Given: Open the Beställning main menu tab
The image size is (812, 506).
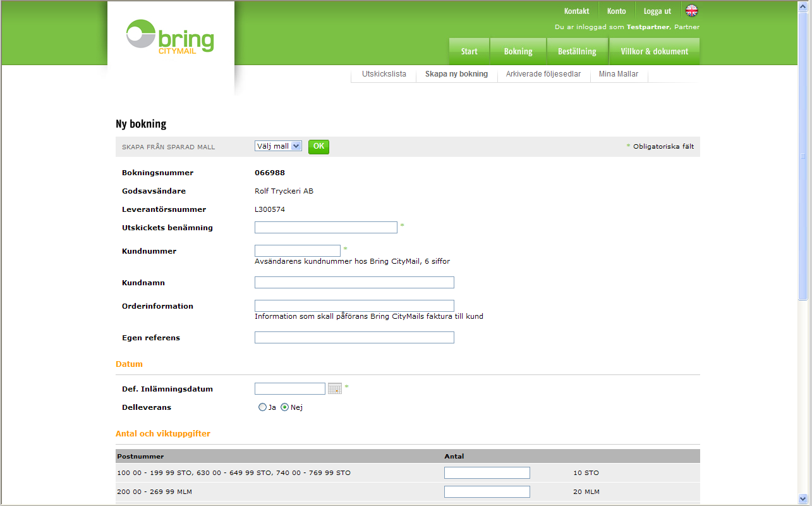Looking at the screenshot, I should tap(577, 51).
